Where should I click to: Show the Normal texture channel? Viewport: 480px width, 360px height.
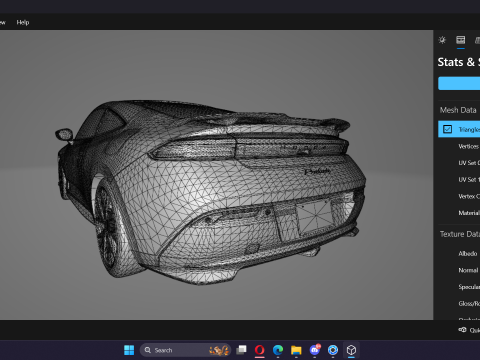(x=468, y=270)
